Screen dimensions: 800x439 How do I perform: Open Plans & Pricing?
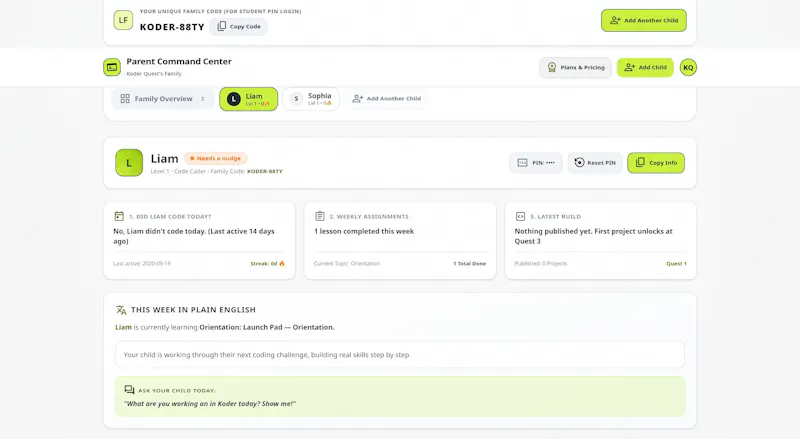(x=576, y=67)
